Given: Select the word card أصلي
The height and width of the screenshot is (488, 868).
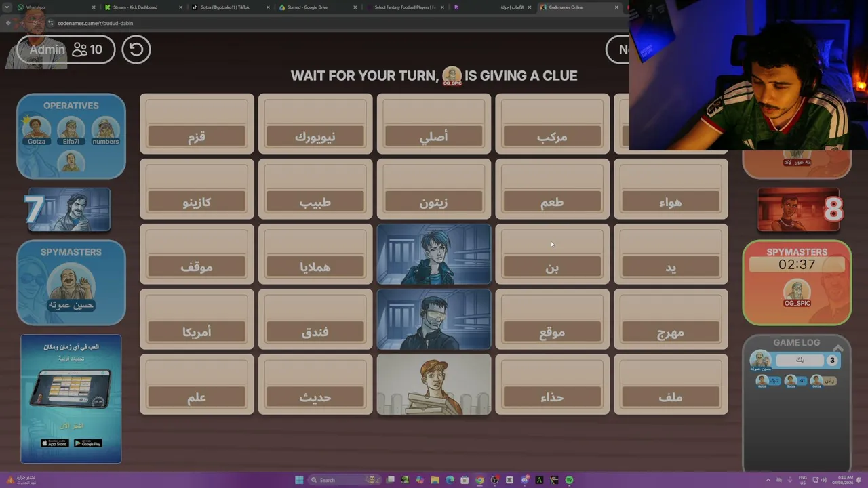Looking at the screenshot, I should point(434,124).
